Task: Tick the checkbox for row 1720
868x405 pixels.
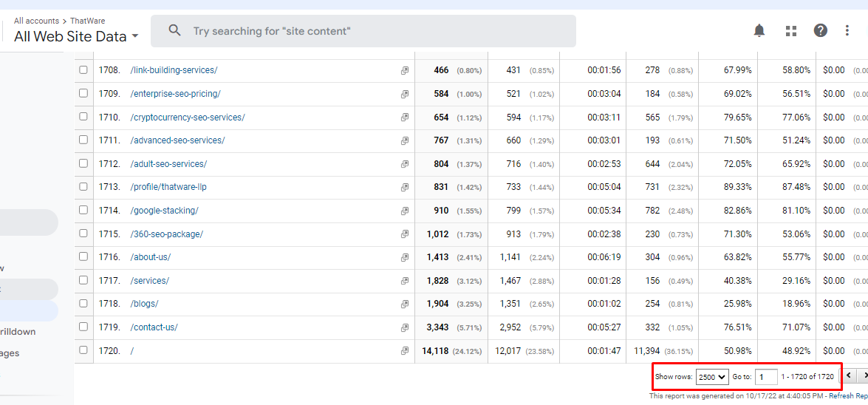Action: click(83, 351)
